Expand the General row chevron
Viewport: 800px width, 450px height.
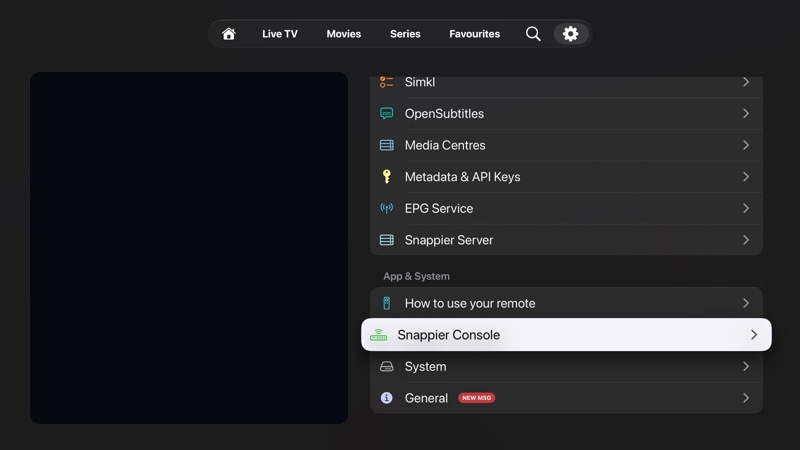[746, 398]
